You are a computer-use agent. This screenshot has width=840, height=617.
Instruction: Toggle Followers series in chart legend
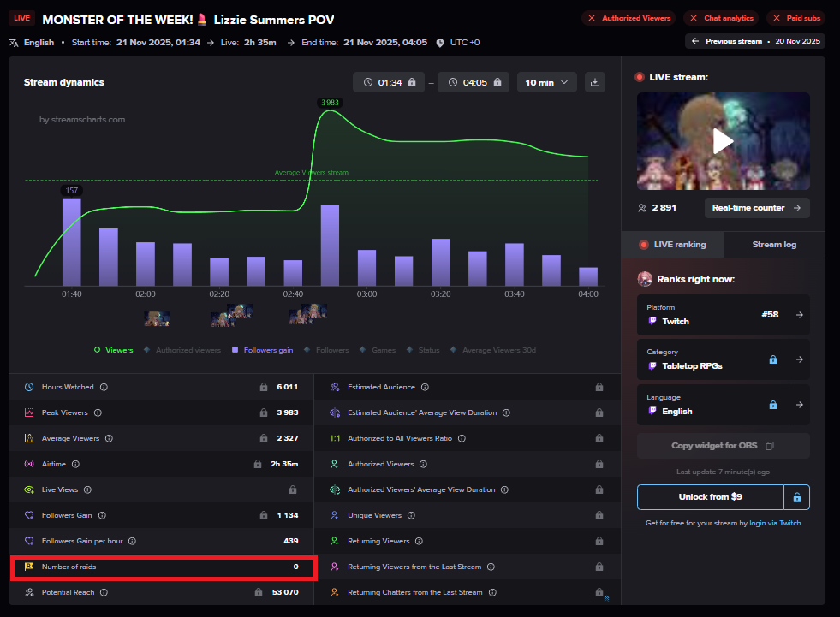point(326,350)
